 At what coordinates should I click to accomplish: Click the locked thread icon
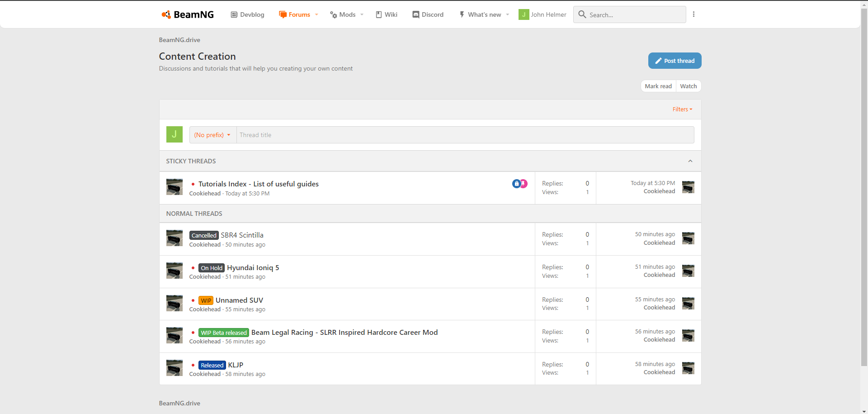tap(516, 183)
